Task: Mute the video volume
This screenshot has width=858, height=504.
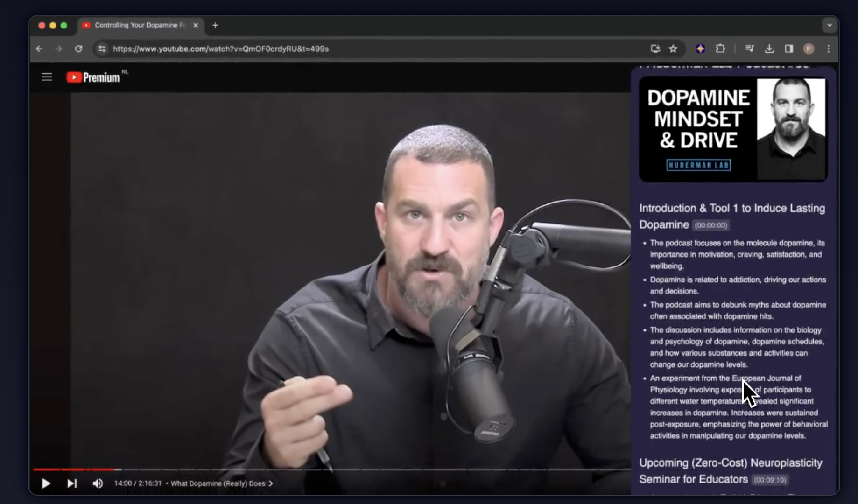Action: pyautogui.click(x=98, y=483)
